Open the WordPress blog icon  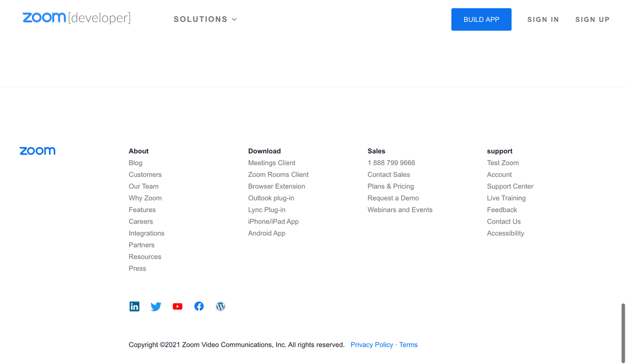point(221,307)
